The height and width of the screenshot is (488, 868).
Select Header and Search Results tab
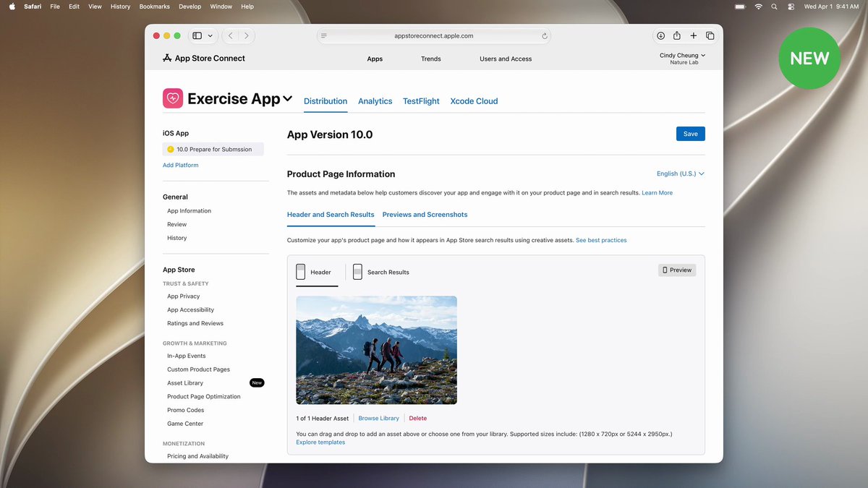331,215
